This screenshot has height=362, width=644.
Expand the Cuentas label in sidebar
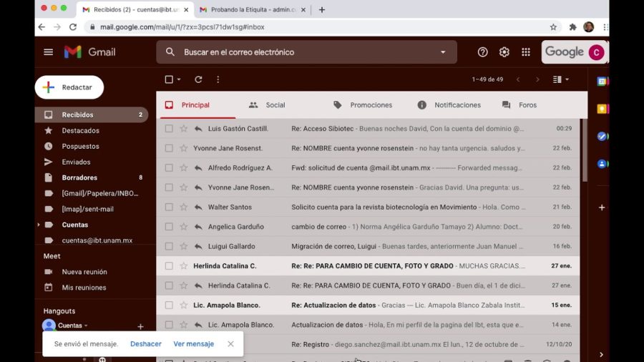39,225
